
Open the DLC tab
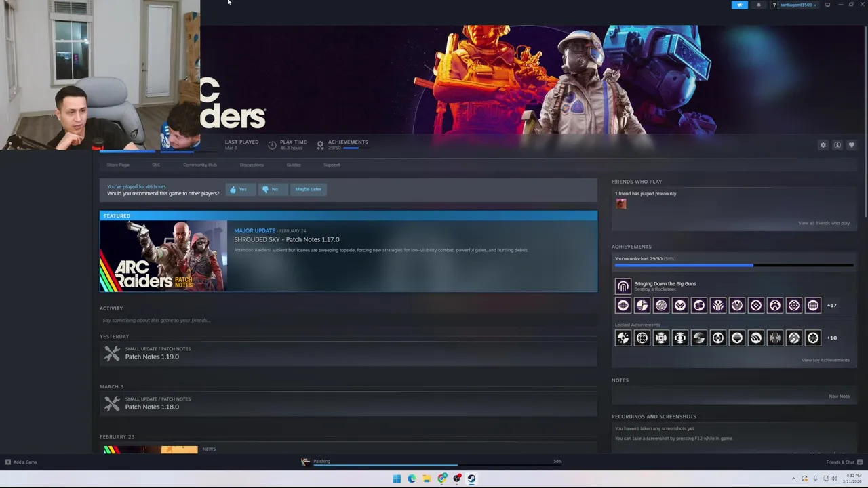tap(156, 165)
